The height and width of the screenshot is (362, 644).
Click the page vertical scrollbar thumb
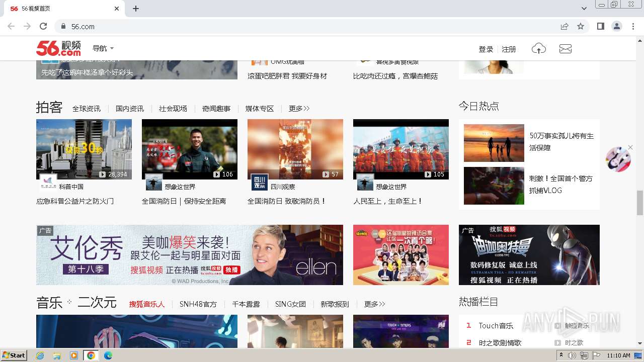click(640, 203)
